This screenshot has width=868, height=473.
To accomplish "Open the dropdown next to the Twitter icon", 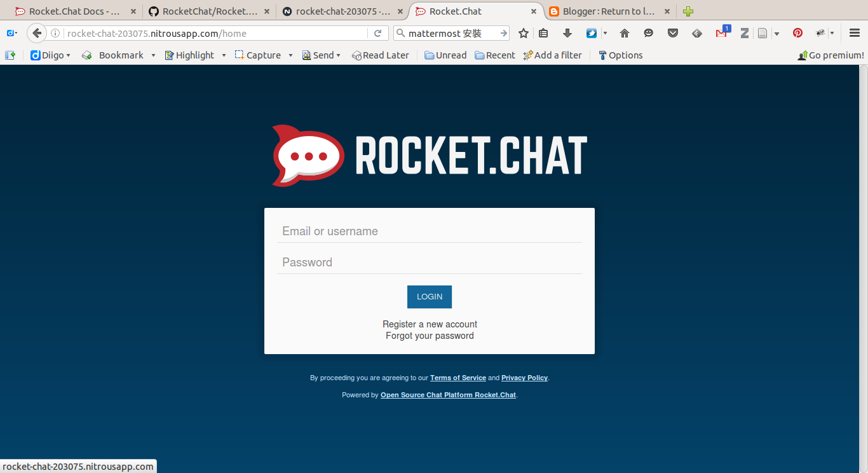I will pos(605,34).
